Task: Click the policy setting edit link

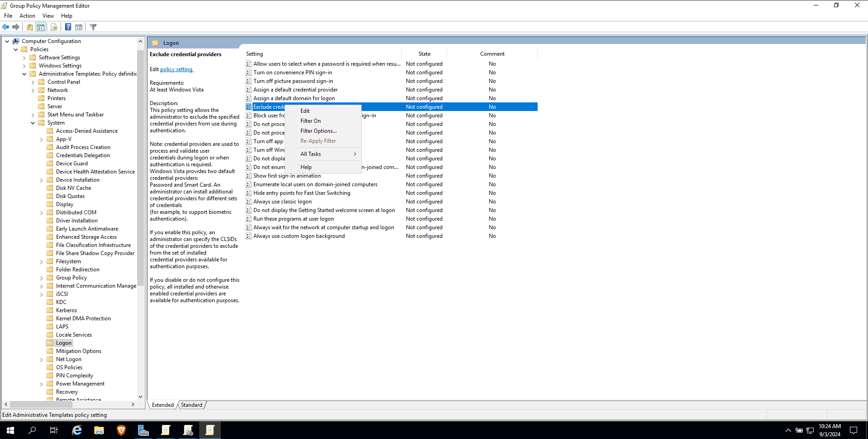Action: 176,69
